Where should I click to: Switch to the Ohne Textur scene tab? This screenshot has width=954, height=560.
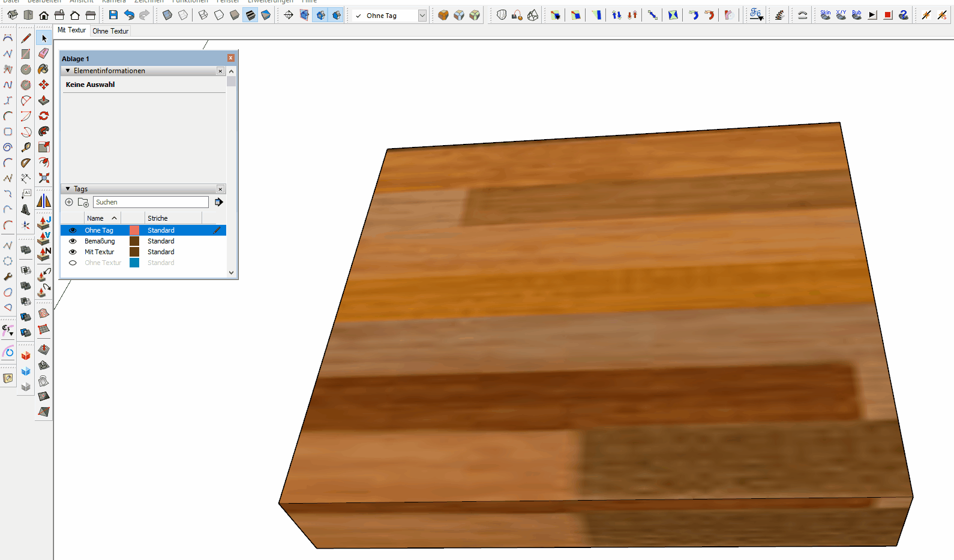110,31
